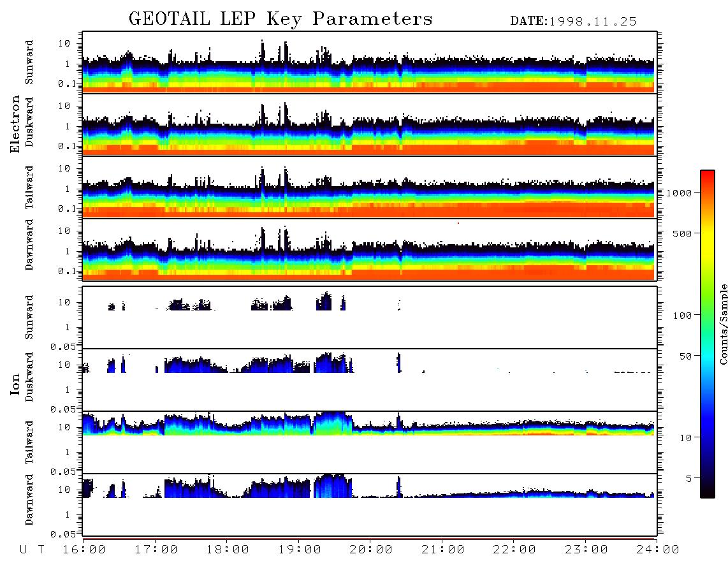Pick the "20:00" time tick label
The image size is (728, 561).
pos(371,550)
